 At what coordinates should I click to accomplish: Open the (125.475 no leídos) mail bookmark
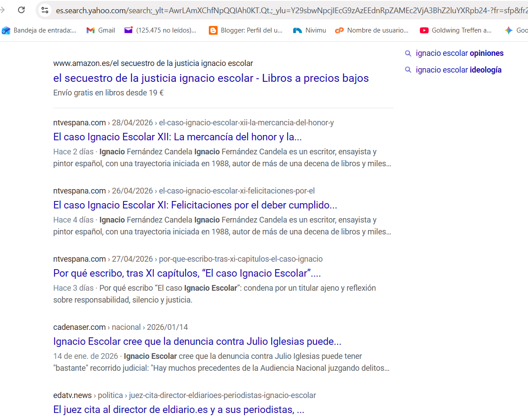160,30
